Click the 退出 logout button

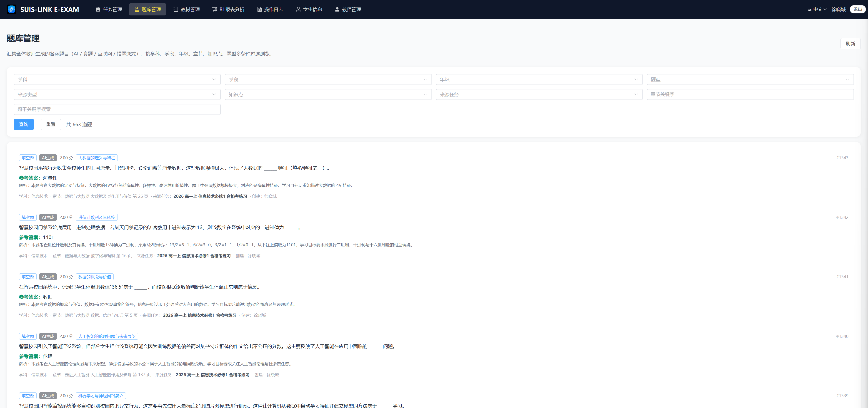[858, 10]
